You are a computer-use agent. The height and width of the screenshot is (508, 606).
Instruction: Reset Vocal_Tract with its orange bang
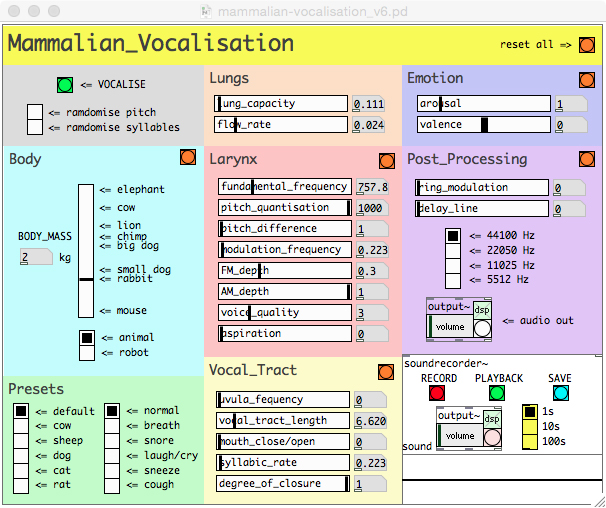pyautogui.click(x=386, y=372)
